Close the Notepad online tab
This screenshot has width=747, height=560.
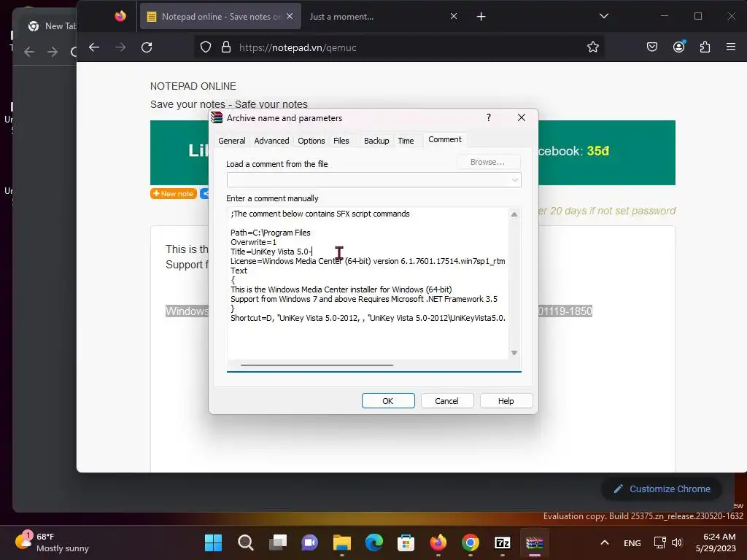[x=290, y=16]
